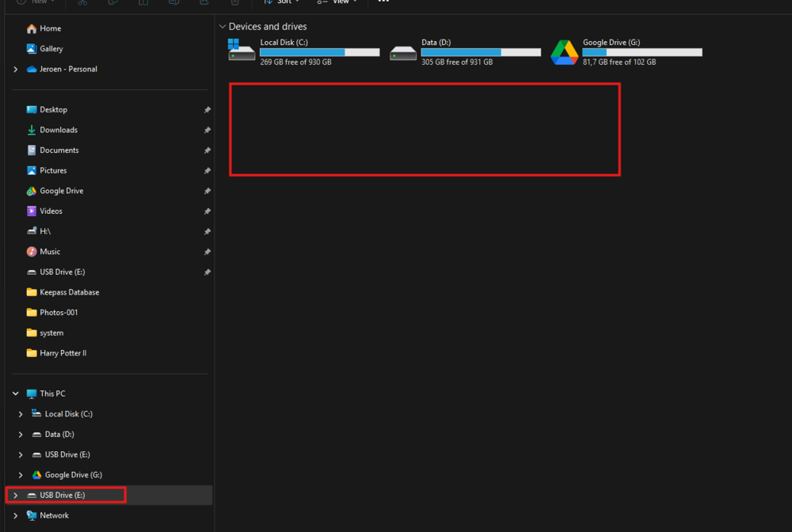
Task: Open the Keepass Database folder
Action: [63, 292]
